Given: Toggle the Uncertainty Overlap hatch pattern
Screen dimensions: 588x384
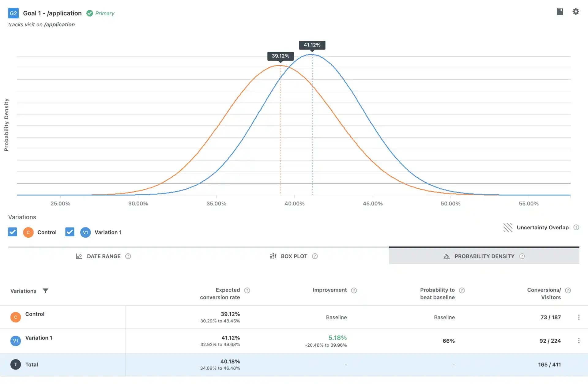Looking at the screenshot, I should (508, 228).
